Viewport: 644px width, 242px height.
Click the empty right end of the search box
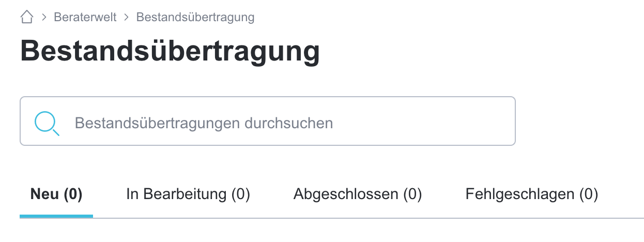465,121
